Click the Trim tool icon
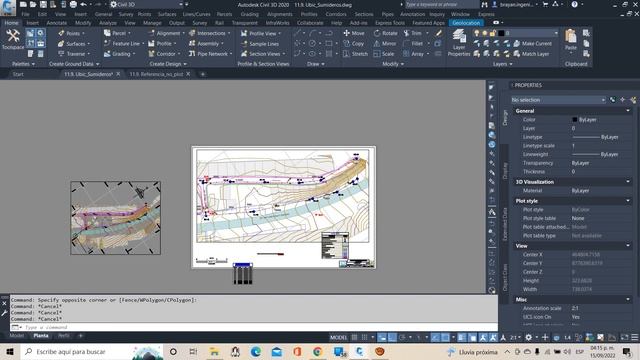Screen dimensions: 640x360 click(406, 33)
